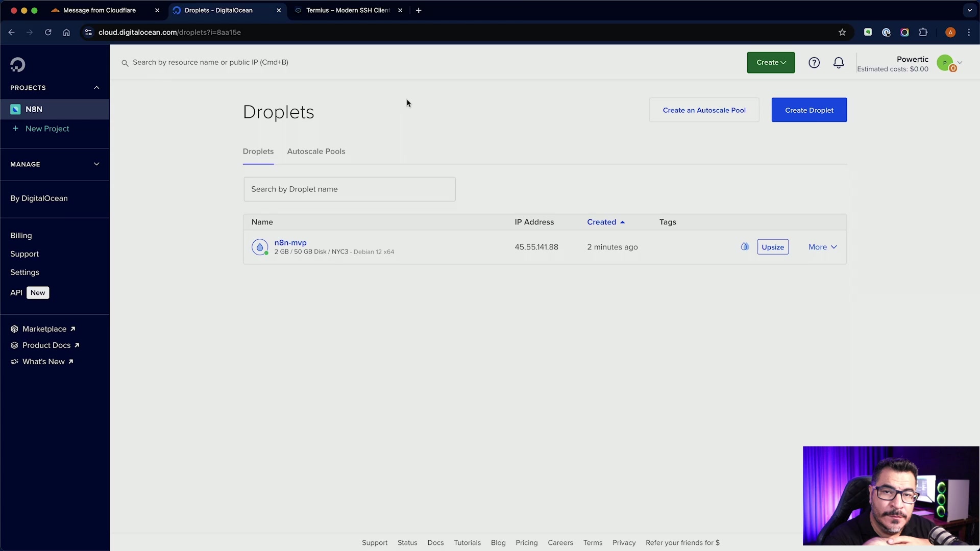
Task: Open the help question mark icon
Action: pyautogui.click(x=814, y=63)
